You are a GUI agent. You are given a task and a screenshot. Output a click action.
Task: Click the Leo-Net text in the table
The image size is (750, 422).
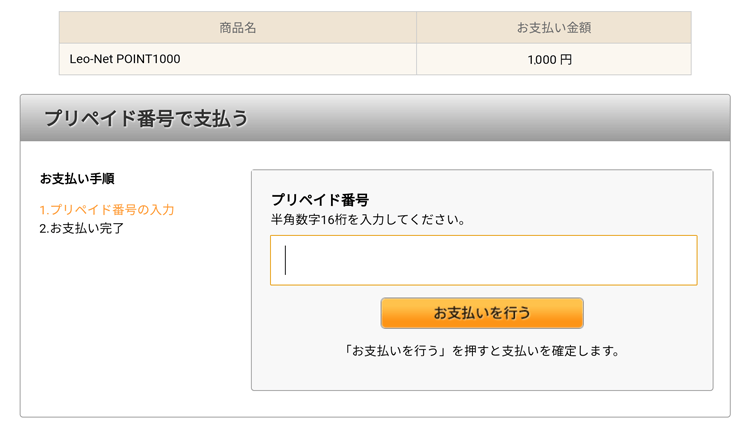[91, 59]
